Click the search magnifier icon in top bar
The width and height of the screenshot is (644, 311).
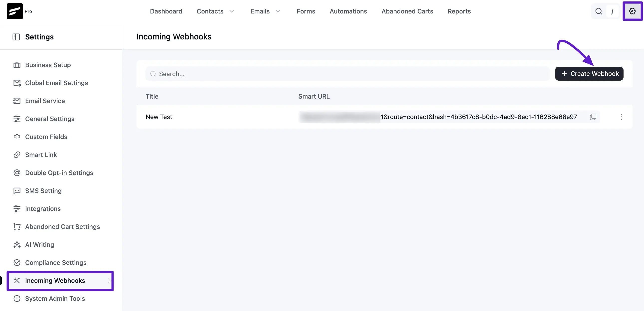point(599,11)
